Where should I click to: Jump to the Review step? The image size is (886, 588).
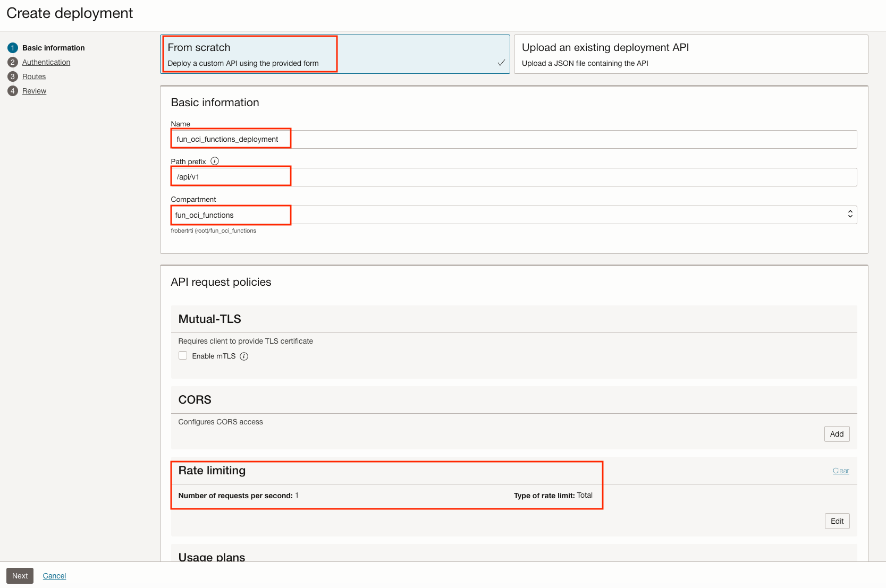35,91
